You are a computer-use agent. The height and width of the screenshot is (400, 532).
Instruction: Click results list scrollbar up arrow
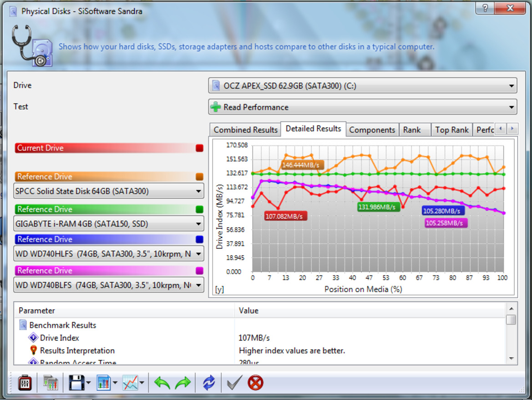tap(511, 309)
